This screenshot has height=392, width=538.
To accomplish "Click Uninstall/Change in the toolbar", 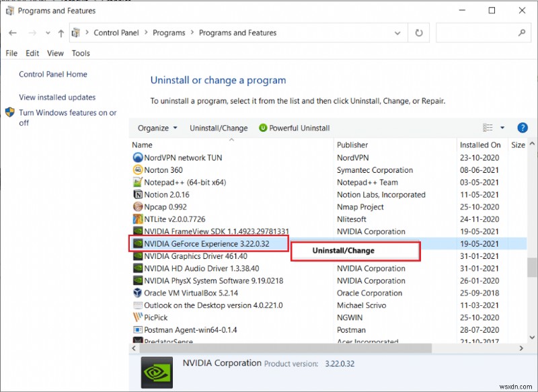I will (x=219, y=128).
